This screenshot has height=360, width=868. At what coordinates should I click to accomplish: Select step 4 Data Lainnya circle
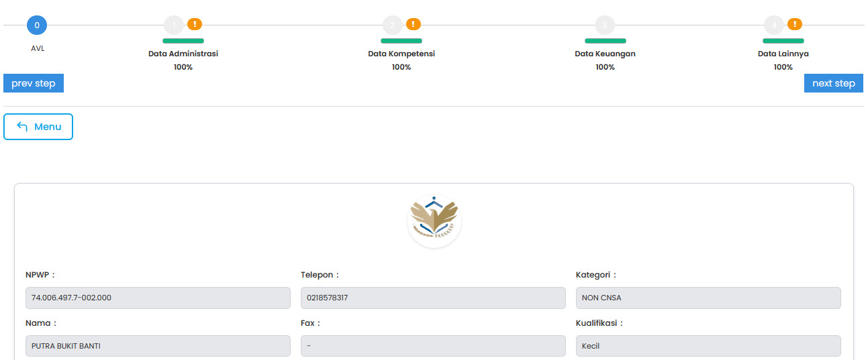coord(773,25)
